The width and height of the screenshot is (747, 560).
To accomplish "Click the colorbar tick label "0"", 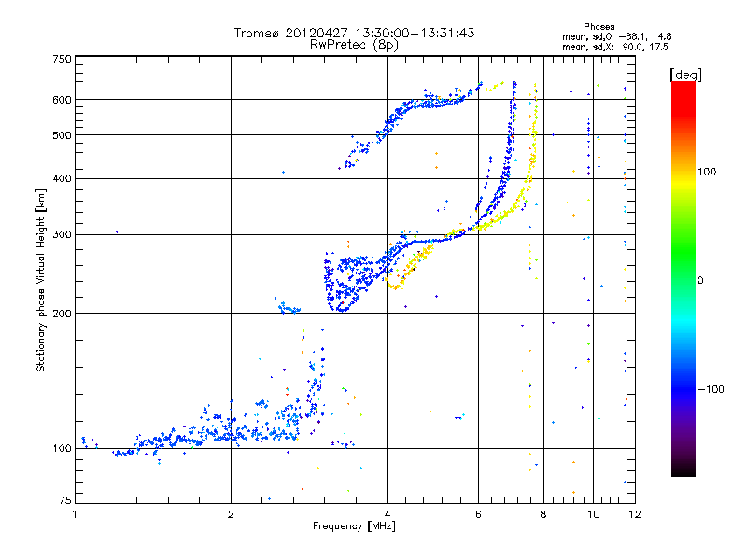I will click(700, 281).
